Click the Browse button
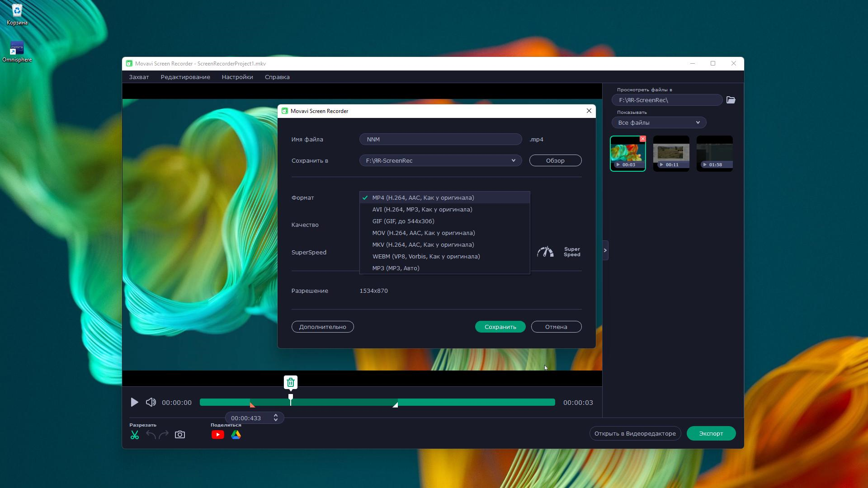The width and height of the screenshot is (868, 488). (555, 160)
